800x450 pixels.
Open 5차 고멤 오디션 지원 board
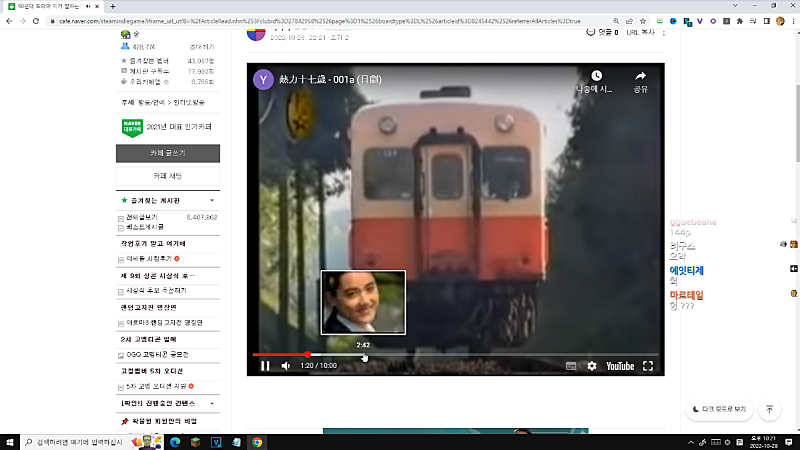[x=156, y=386]
